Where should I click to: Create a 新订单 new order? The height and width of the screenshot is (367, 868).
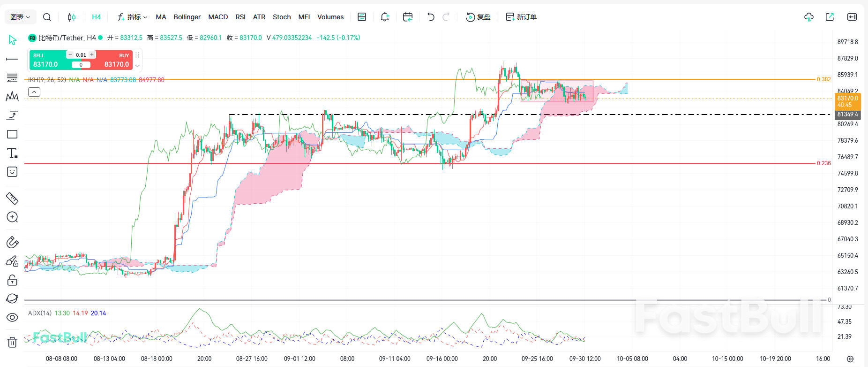pyautogui.click(x=521, y=17)
